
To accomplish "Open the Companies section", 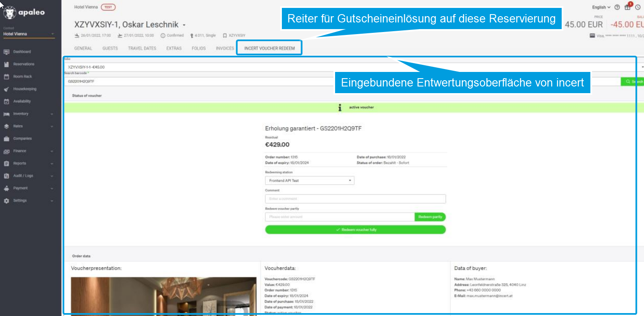I will pyautogui.click(x=22, y=138).
